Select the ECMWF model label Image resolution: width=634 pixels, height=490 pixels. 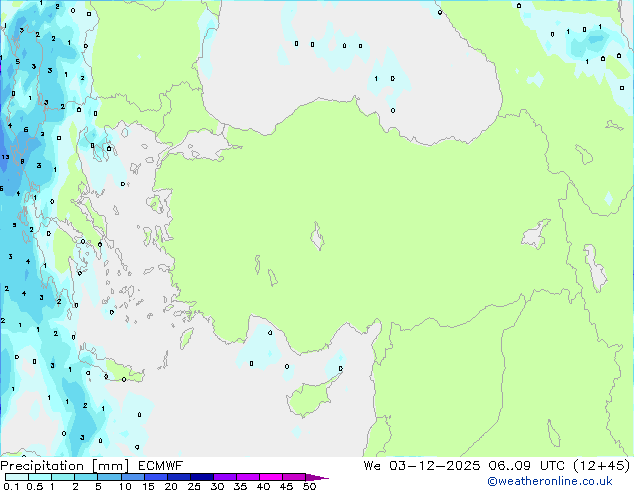[161, 466]
